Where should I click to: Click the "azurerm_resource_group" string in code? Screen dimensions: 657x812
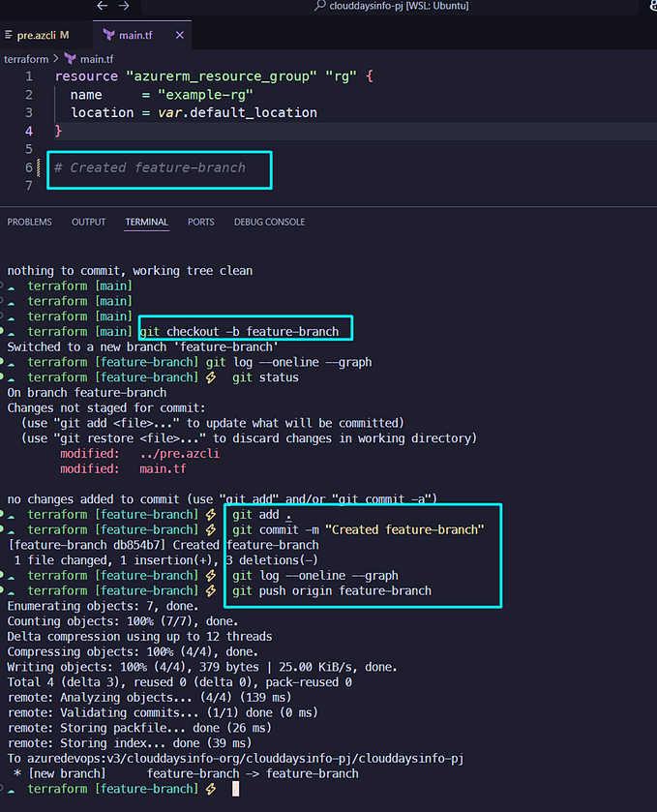[221, 76]
